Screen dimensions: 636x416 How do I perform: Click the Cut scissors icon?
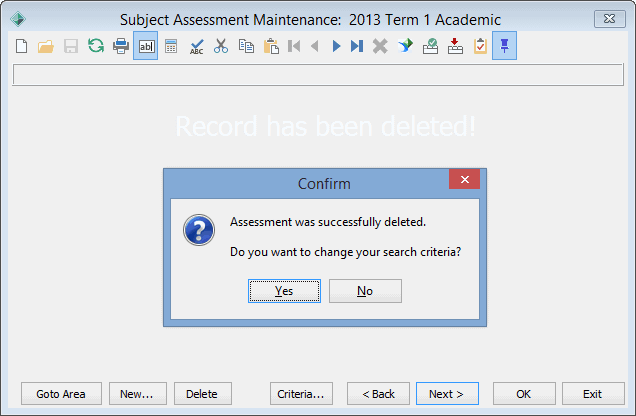[221, 46]
